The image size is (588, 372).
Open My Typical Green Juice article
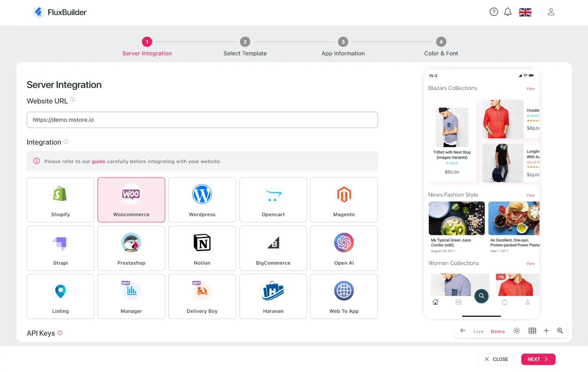[456, 227]
